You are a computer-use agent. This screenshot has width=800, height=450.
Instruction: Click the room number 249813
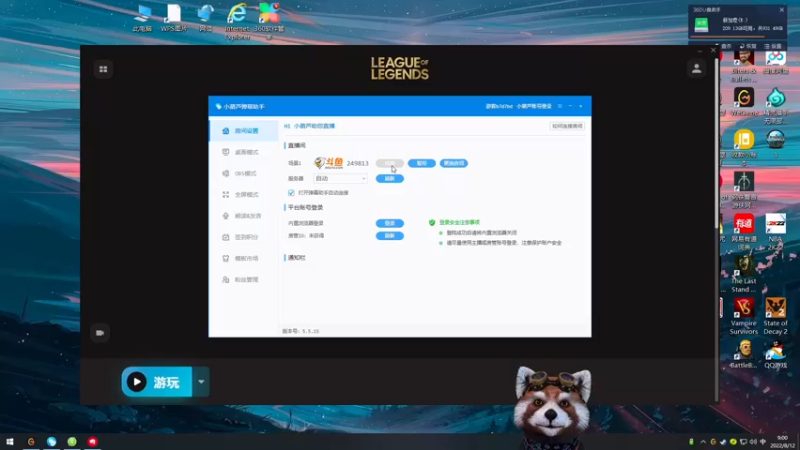click(357, 163)
